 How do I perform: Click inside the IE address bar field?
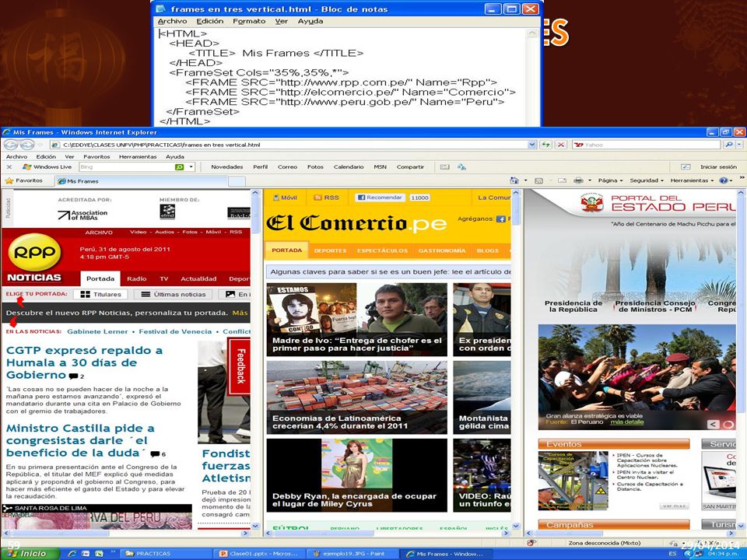click(290, 145)
